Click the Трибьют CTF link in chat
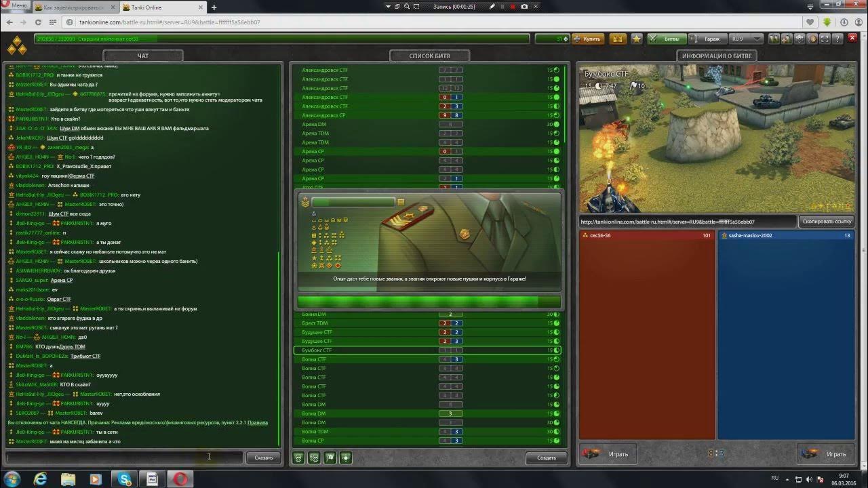Screen dimensions: 868x488 click(x=85, y=356)
